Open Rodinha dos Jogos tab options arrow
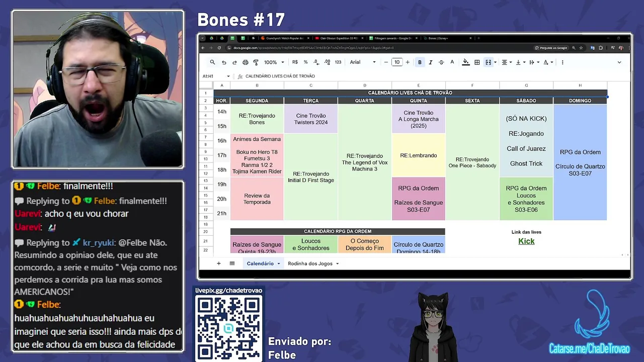Screen dimensions: 644x362 click(337, 263)
